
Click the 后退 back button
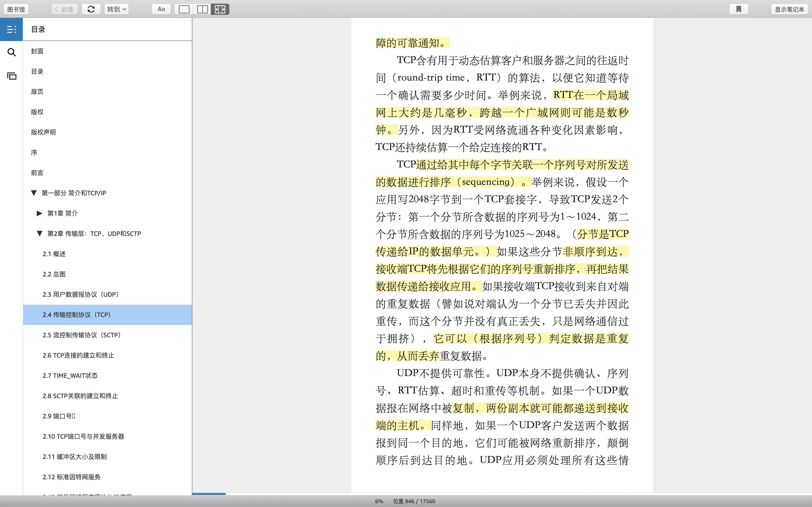[64, 9]
